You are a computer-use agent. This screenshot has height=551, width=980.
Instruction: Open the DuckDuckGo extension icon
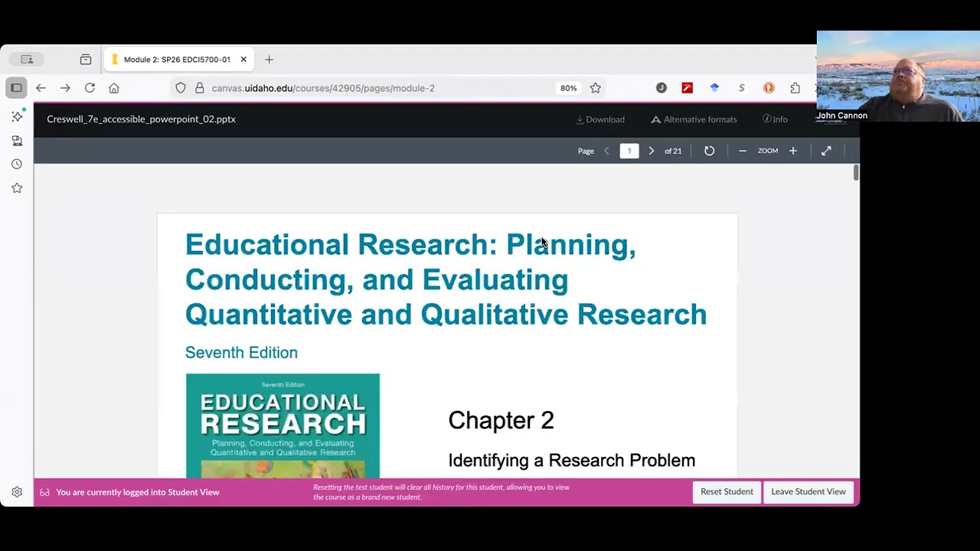pos(769,88)
